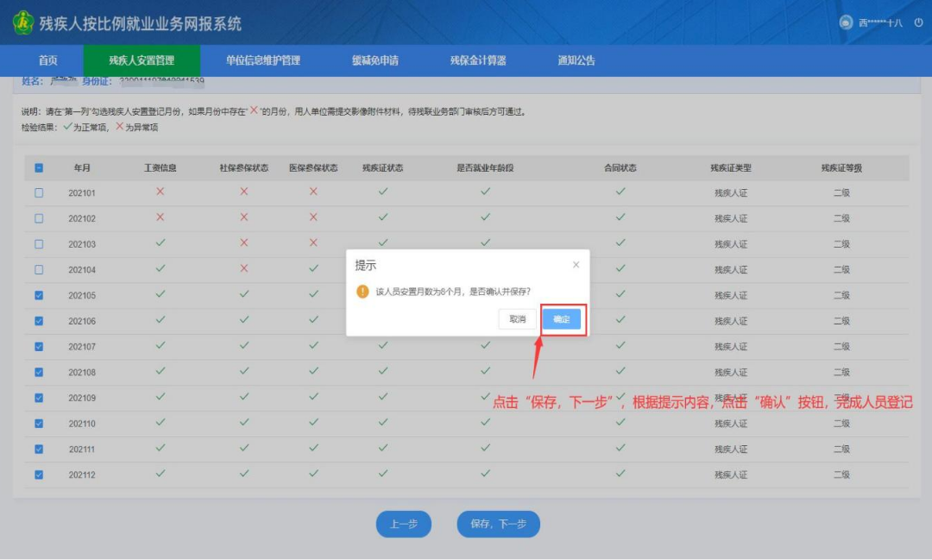Viewport: 932px width, 560px height.
Task: Uncheck the box for month 202105
Action: click(x=39, y=295)
